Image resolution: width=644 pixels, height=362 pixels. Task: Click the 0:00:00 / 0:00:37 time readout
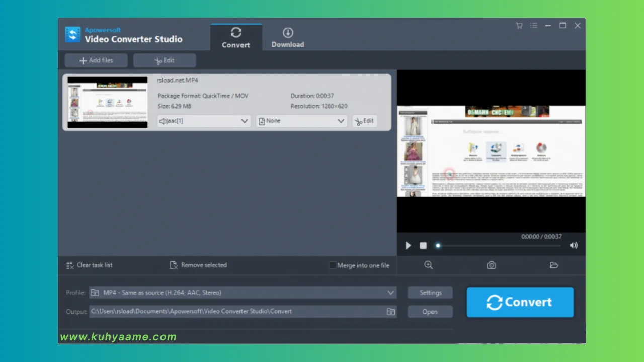click(541, 236)
